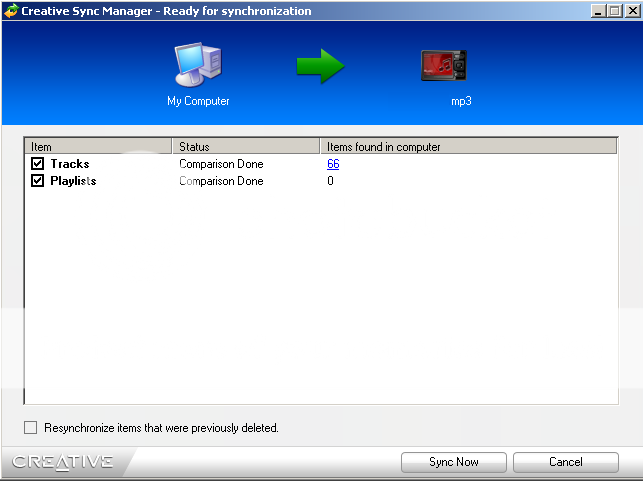Click the 0 count for Playlists
The image size is (643, 481).
330,181
